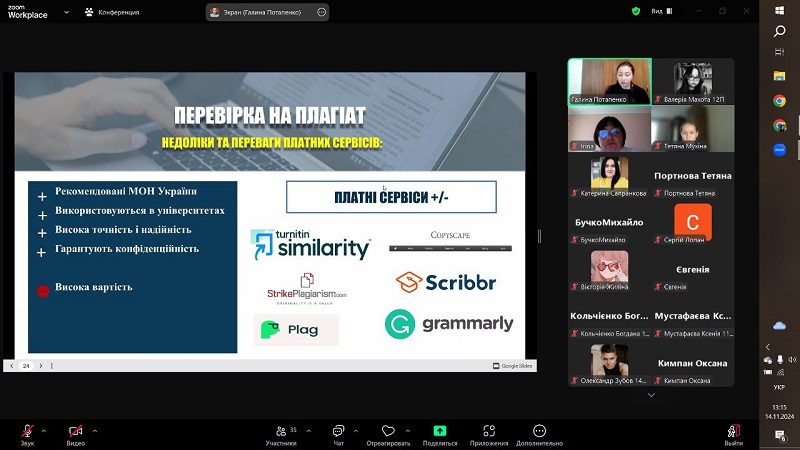Open Дополнительно more options
This screenshot has height=450, width=800.
click(539, 435)
